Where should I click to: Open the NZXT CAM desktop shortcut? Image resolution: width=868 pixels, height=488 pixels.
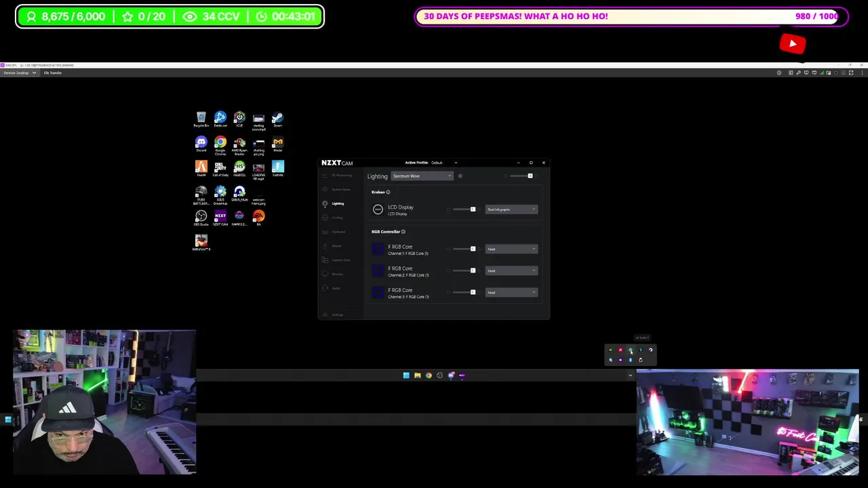tap(220, 218)
